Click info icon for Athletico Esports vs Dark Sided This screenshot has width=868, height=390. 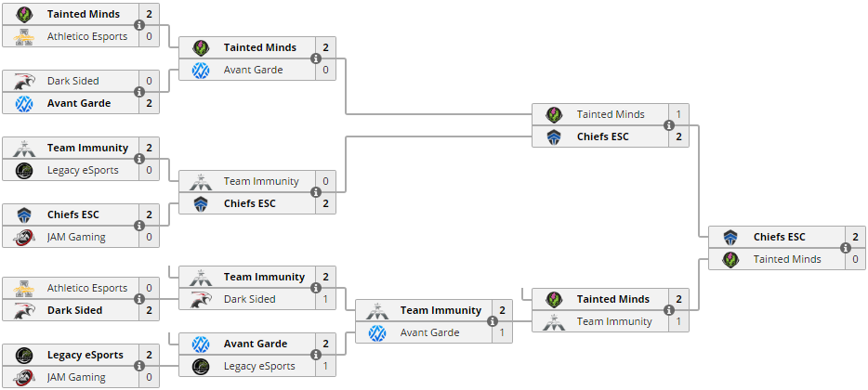pos(139,299)
